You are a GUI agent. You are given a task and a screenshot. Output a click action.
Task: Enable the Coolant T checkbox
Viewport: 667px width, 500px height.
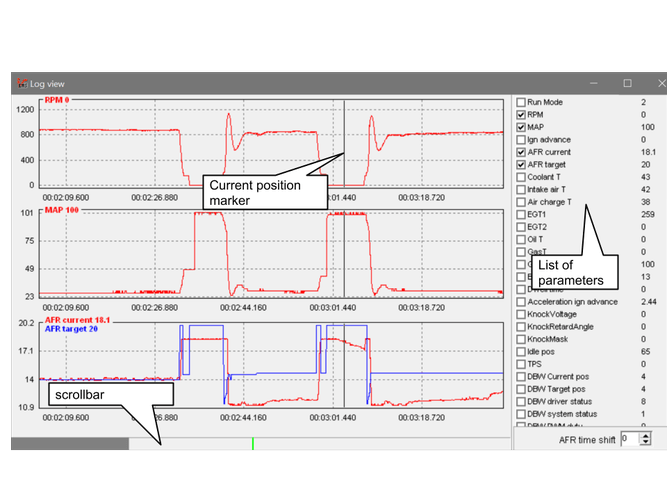pyautogui.click(x=520, y=177)
